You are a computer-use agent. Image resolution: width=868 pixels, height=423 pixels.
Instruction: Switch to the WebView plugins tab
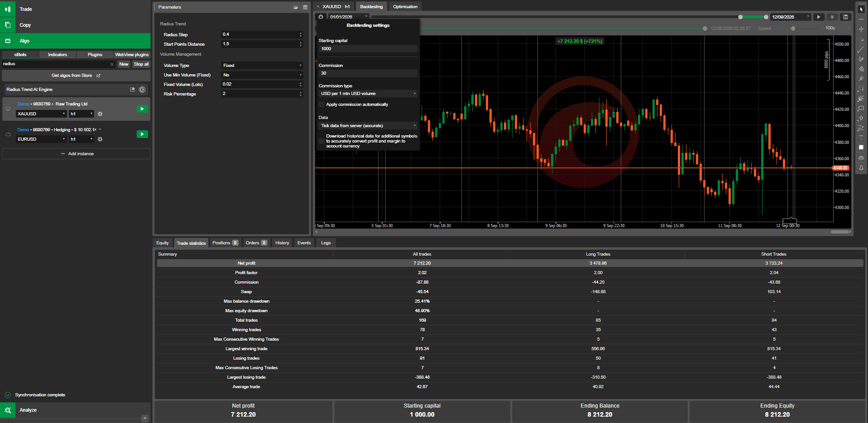point(132,55)
